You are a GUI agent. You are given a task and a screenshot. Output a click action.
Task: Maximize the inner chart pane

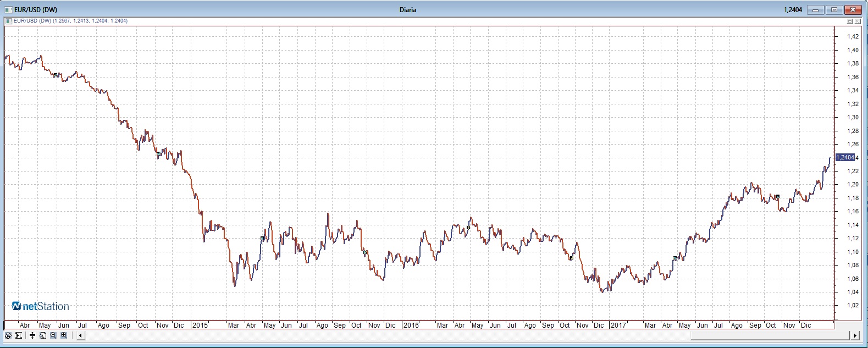click(850, 21)
